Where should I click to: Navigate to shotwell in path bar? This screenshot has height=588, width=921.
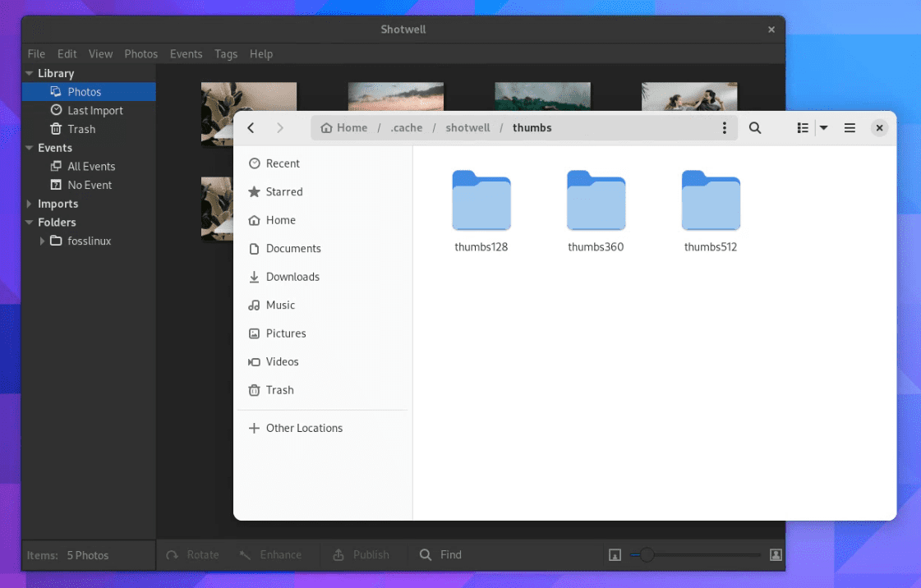[467, 128]
